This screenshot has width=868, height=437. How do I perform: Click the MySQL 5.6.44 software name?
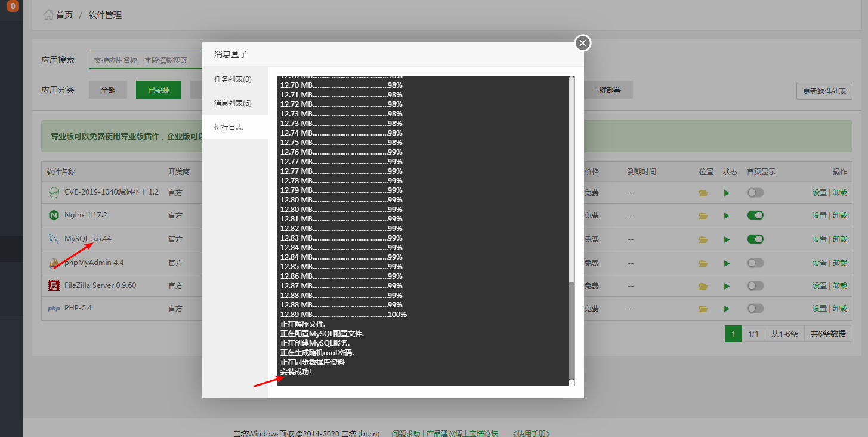click(x=88, y=239)
